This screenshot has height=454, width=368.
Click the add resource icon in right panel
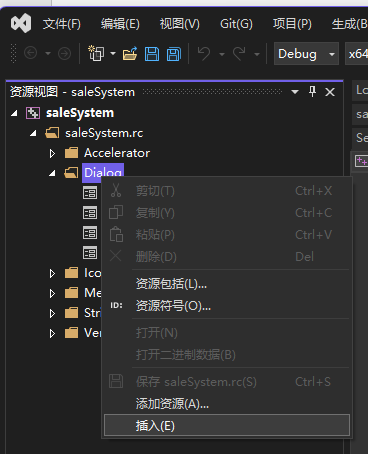(x=361, y=162)
